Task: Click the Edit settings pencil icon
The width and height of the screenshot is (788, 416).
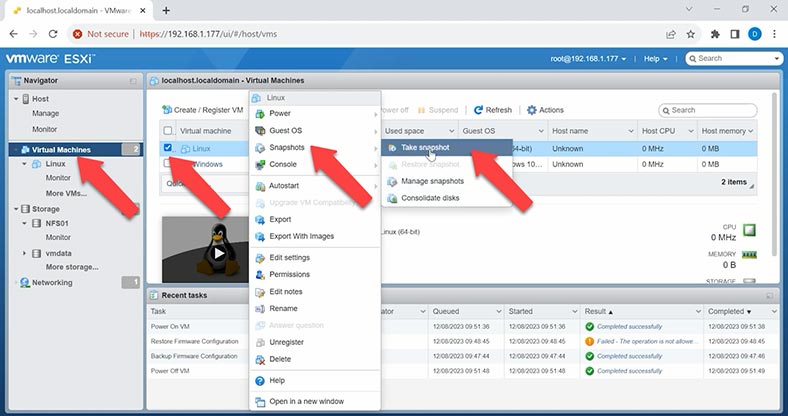Action: [x=260, y=258]
